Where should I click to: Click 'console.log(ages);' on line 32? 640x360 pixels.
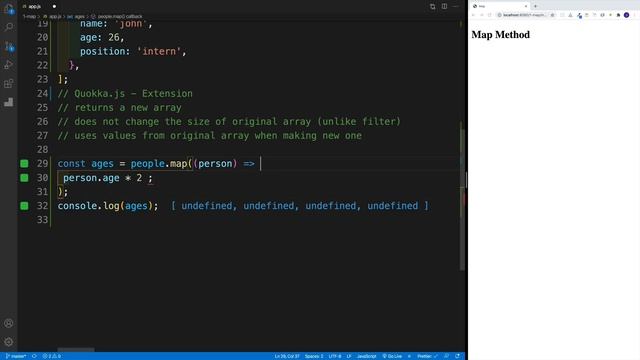(108, 206)
